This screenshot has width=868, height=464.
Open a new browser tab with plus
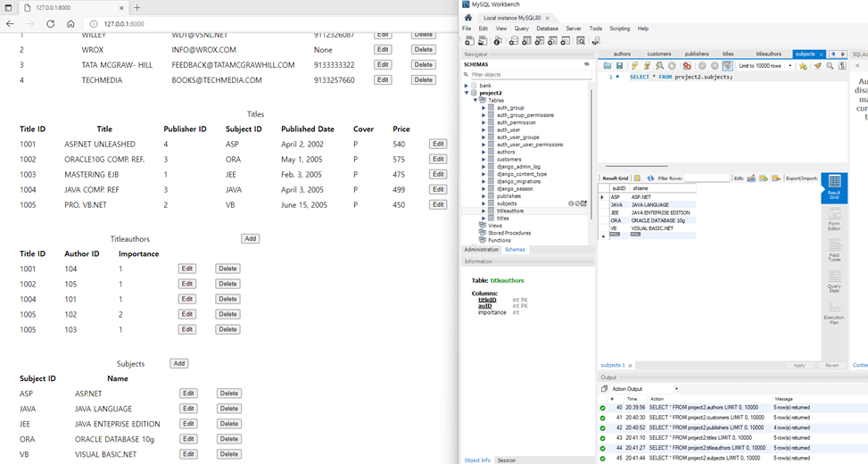coord(137,8)
